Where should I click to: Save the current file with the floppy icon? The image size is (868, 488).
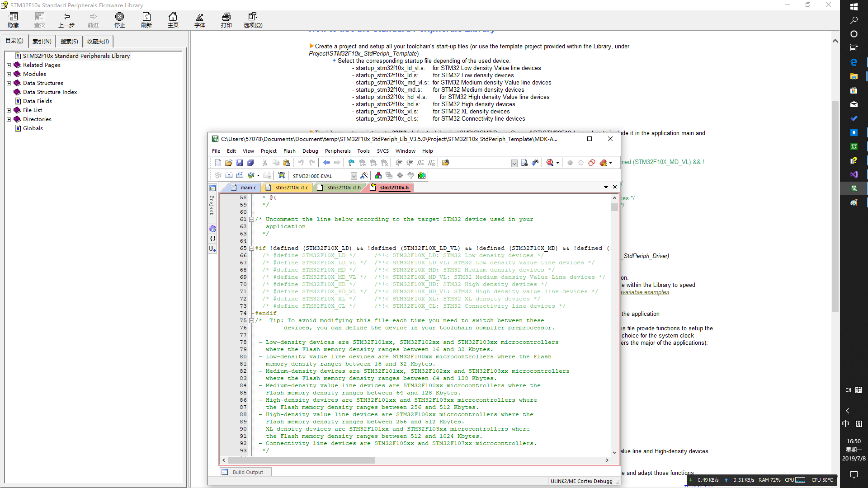click(240, 163)
